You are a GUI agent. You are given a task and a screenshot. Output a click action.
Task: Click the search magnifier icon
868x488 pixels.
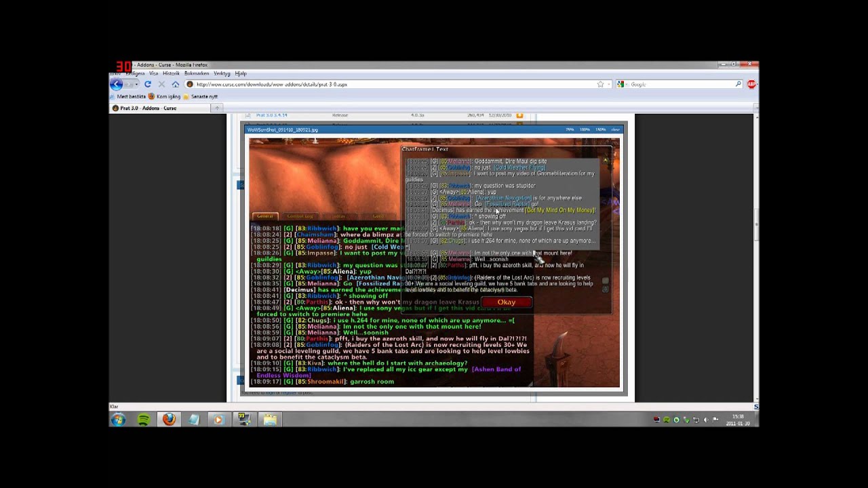738,84
